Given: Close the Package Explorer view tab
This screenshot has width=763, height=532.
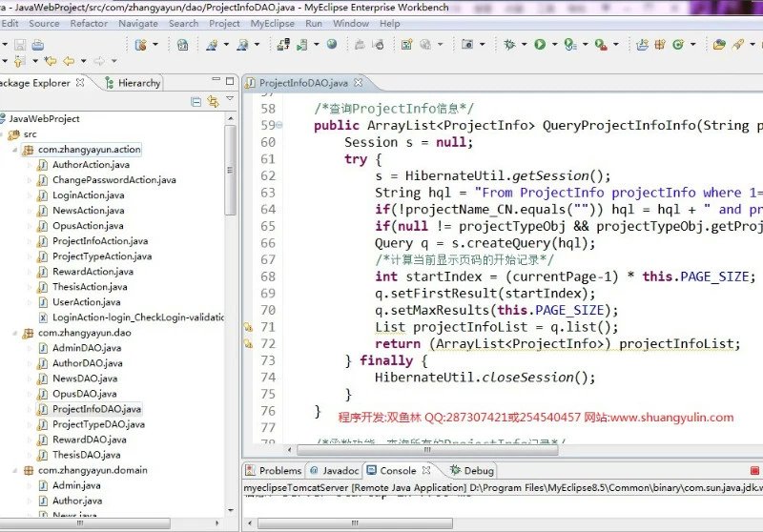Looking at the screenshot, I should pos(80,83).
